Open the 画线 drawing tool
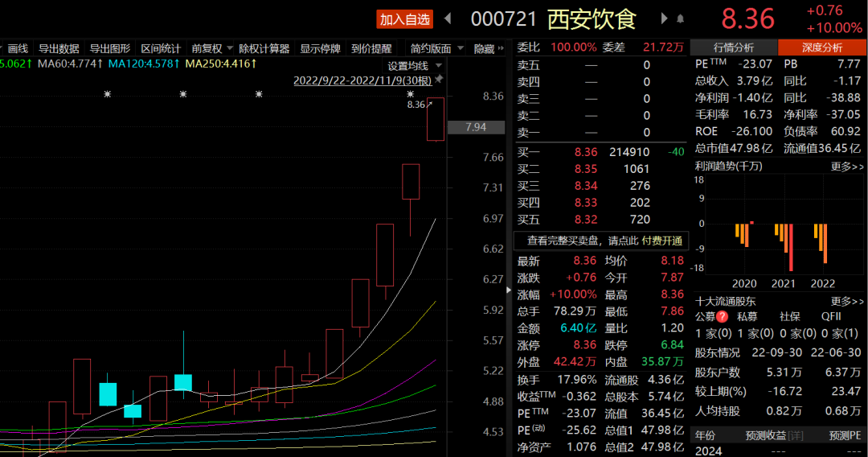The image size is (868, 457). tap(18, 49)
